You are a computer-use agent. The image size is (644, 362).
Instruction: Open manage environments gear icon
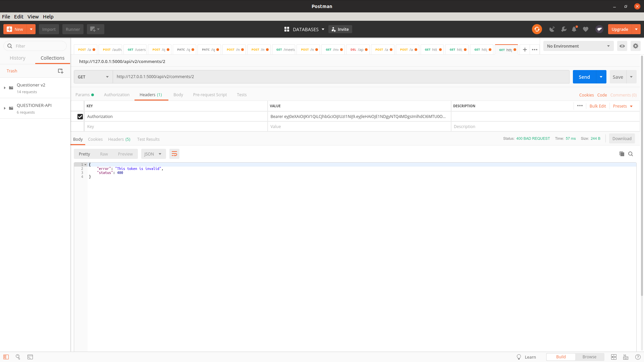[x=635, y=46]
